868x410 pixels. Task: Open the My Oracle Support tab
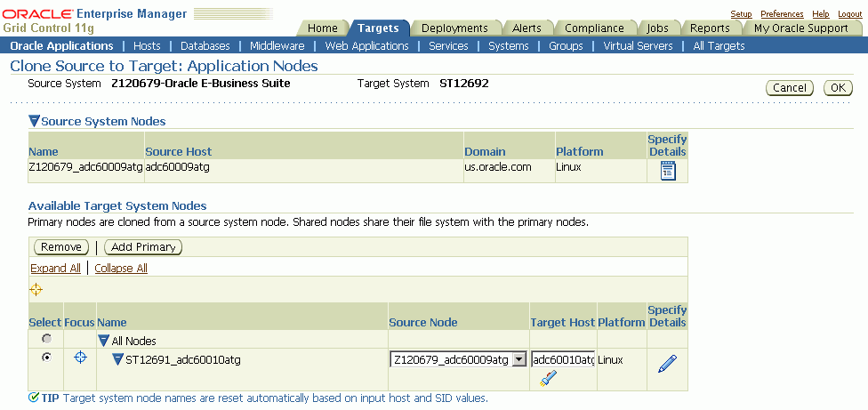coord(801,28)
